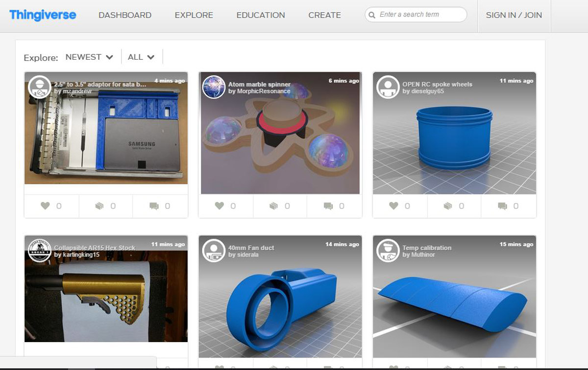Visit kartingking15's profile link

coord(81,255)
